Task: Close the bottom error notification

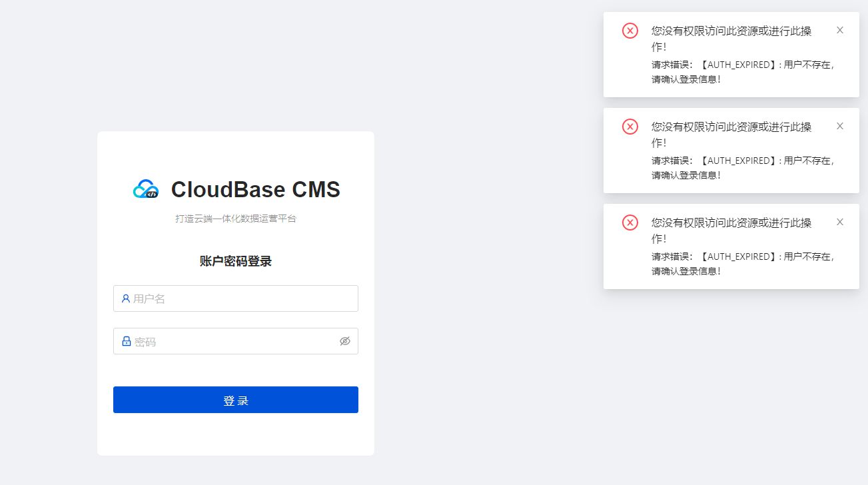Action: pos(840,222)
